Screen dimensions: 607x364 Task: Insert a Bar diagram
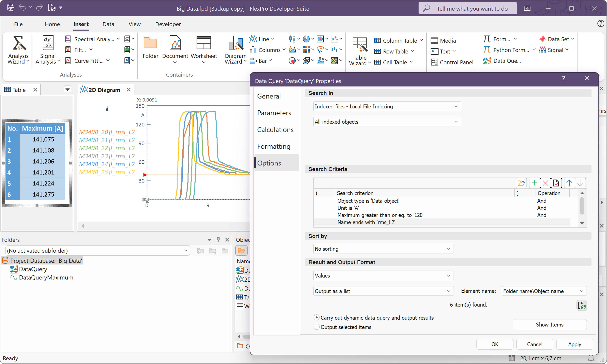click(261, 61)
